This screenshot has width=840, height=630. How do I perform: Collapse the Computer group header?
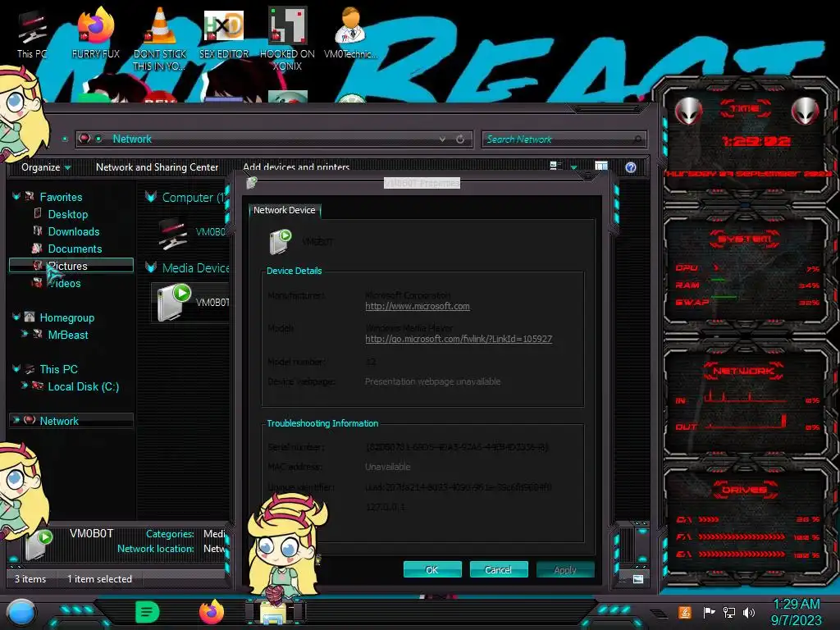(151, 198)
